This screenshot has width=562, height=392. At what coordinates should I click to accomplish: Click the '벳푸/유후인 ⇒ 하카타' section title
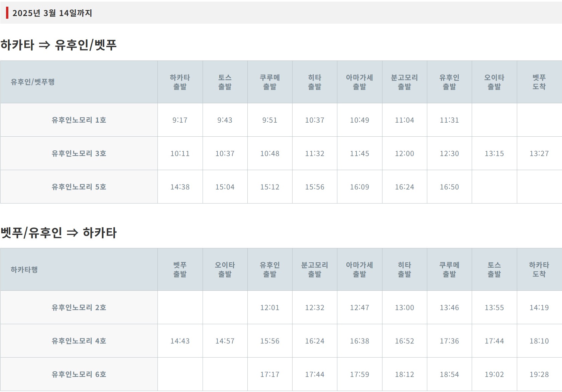(59, 233)
